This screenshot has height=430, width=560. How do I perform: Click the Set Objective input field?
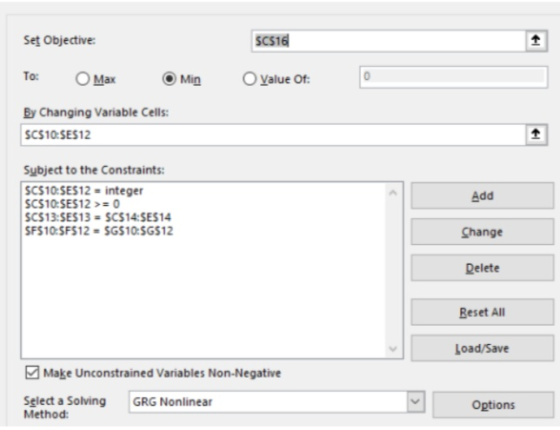tap(389, 41)
